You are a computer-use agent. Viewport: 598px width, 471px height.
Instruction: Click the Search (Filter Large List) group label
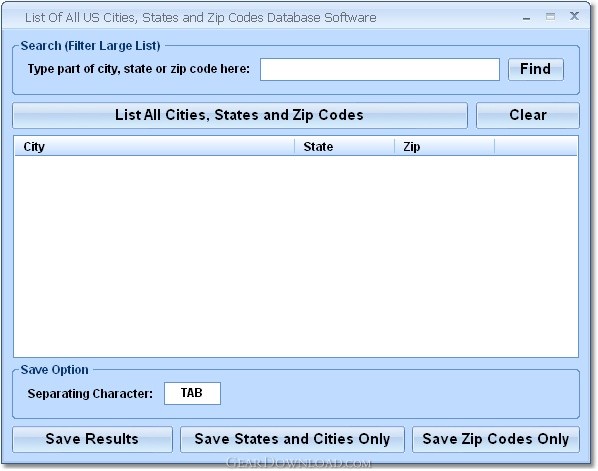tap(90, 46)
